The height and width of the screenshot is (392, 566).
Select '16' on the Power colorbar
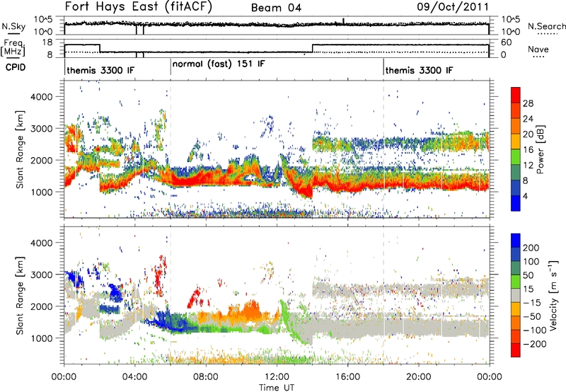528,150
